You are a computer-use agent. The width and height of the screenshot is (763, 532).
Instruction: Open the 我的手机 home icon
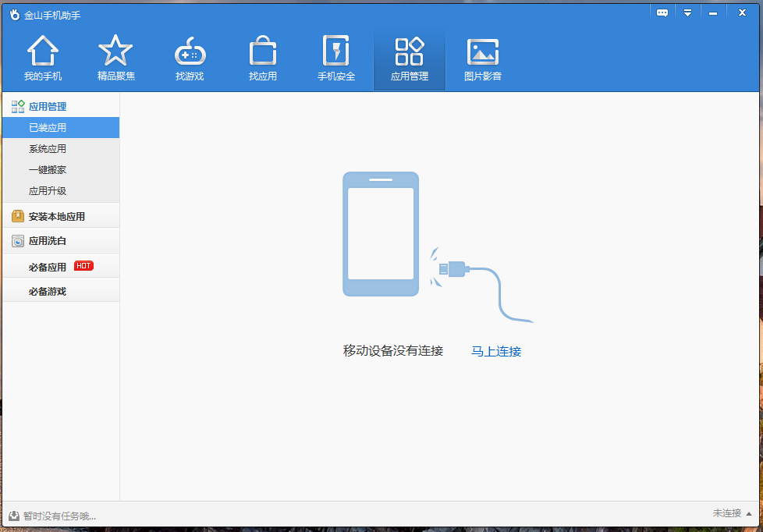[x=43, y=51]
